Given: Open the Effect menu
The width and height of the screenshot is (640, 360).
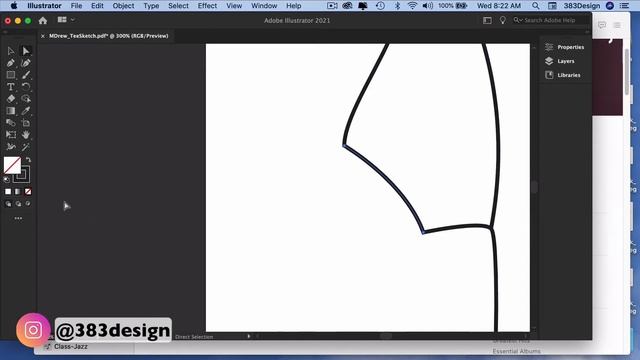Looking at the screenshot, I should click(207, 6).
